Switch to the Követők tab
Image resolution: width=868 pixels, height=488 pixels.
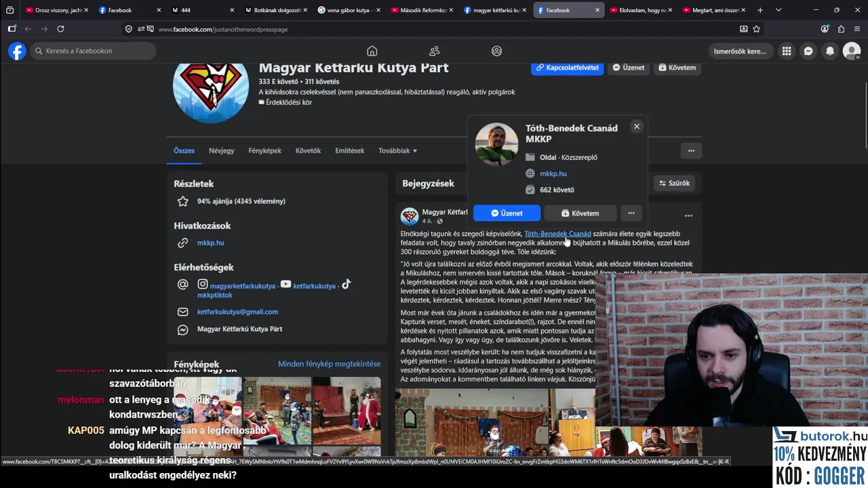click(x=308, y=150)
